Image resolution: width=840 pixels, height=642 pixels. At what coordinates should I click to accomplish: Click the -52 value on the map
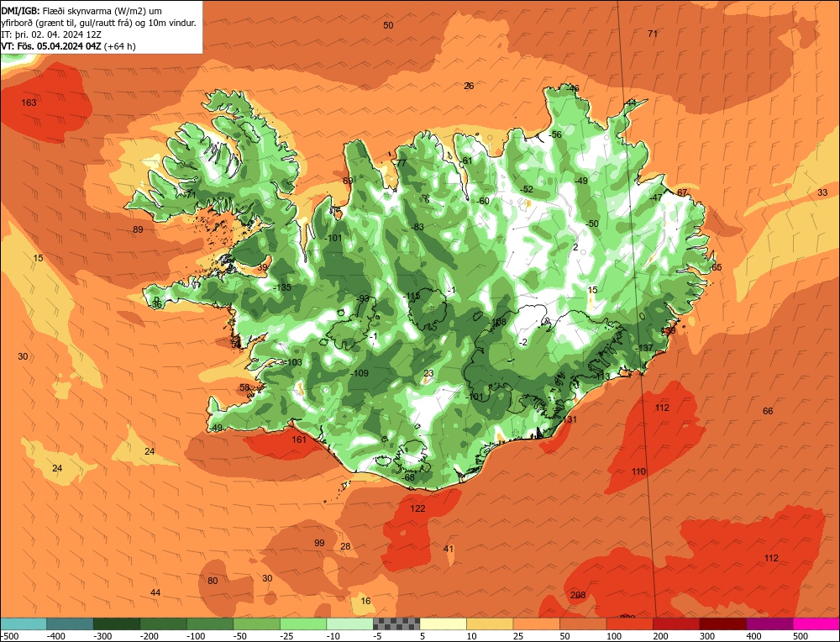pos(527,189)
